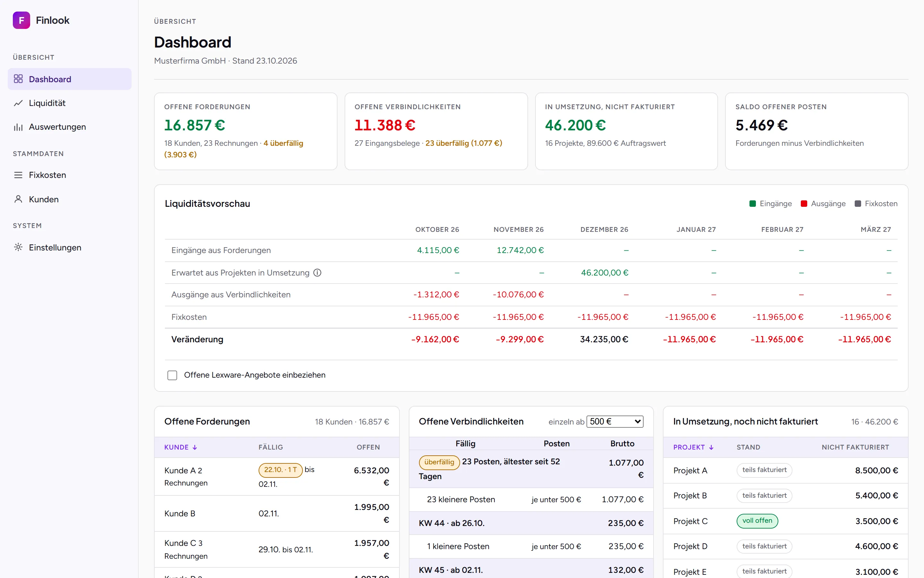Viewport: 924px width, 578px height.
Task: Sort receivables by Offen column header
Action: pos(368,447)
